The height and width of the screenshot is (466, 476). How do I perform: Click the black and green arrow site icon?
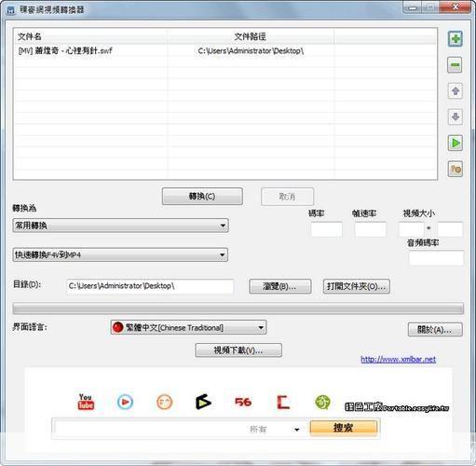(x=203, y=402)
